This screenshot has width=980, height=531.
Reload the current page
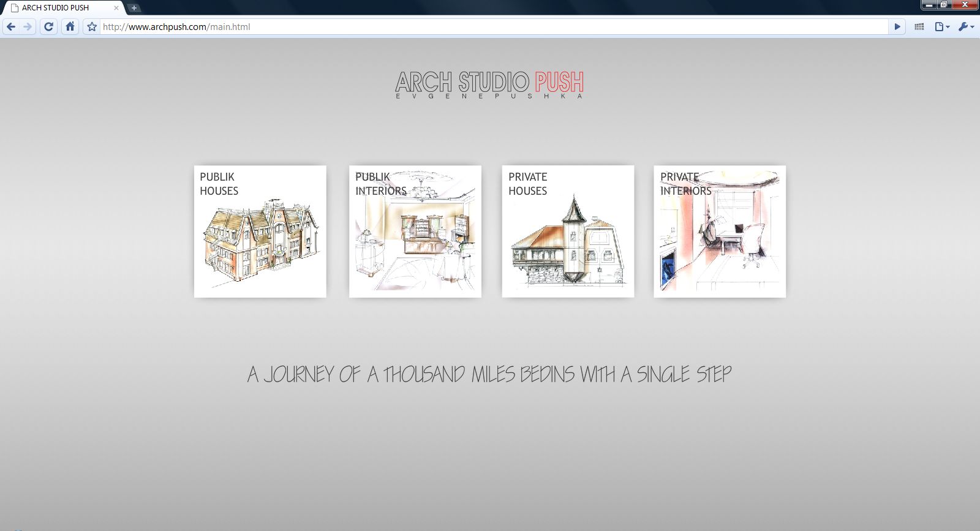click(49, 27)
